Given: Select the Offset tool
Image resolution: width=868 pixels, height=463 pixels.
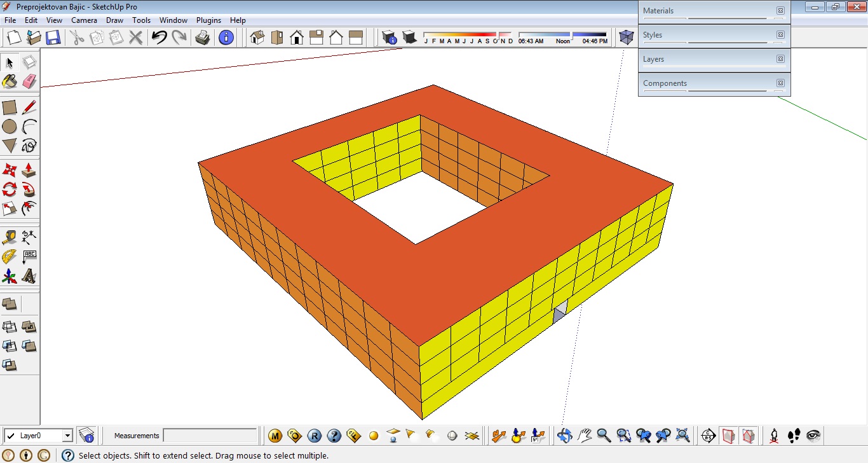Looking at the screenshot, I should click(29, 209).
